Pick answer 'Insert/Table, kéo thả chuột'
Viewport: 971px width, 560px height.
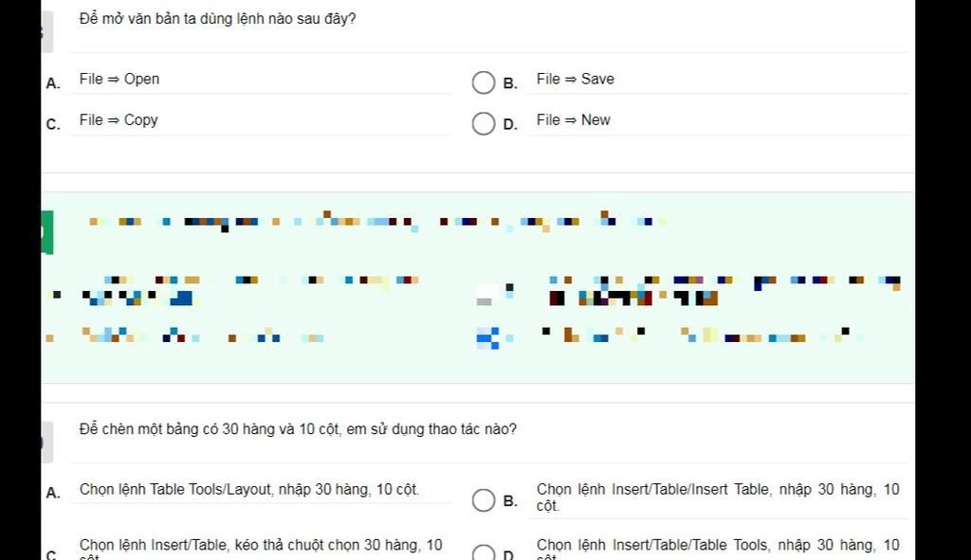point(261,551)
